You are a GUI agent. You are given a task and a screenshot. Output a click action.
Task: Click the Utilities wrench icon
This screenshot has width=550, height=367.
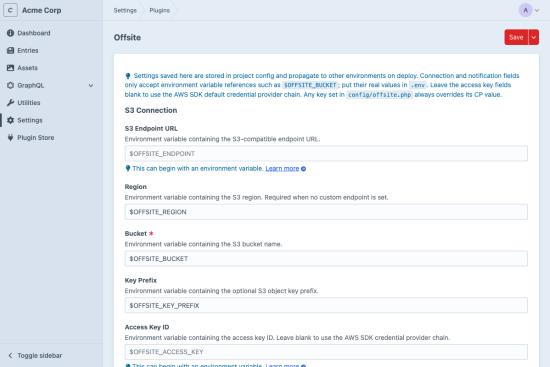(11, 103)
